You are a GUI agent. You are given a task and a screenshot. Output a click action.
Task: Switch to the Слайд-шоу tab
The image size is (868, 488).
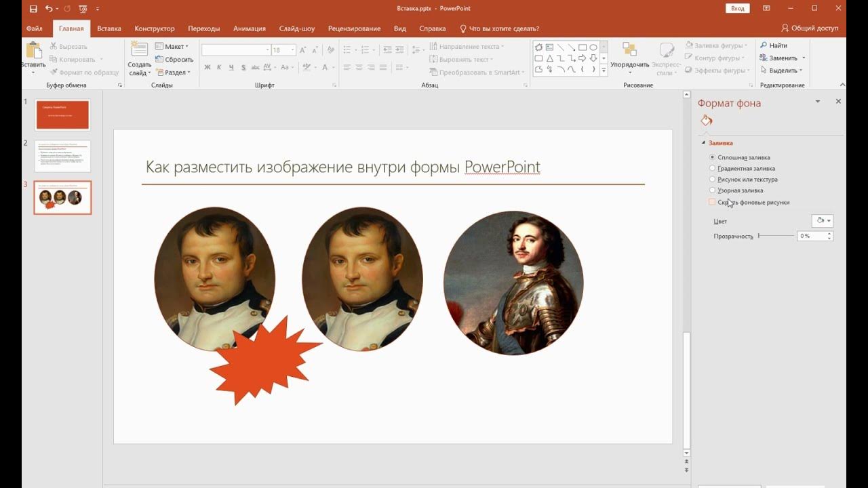click(297, 28)
